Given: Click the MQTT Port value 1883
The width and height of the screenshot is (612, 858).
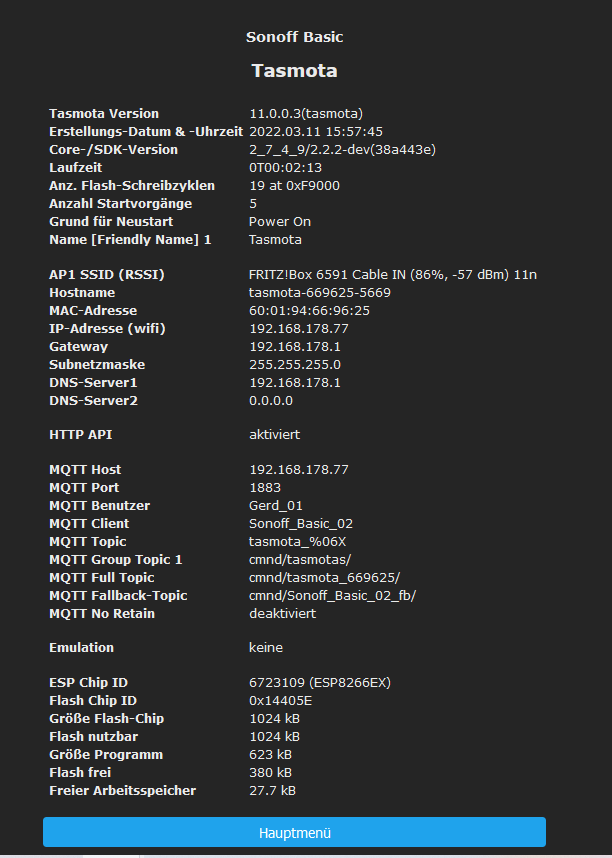Looking at the screenshot, I should coord(265,488).
